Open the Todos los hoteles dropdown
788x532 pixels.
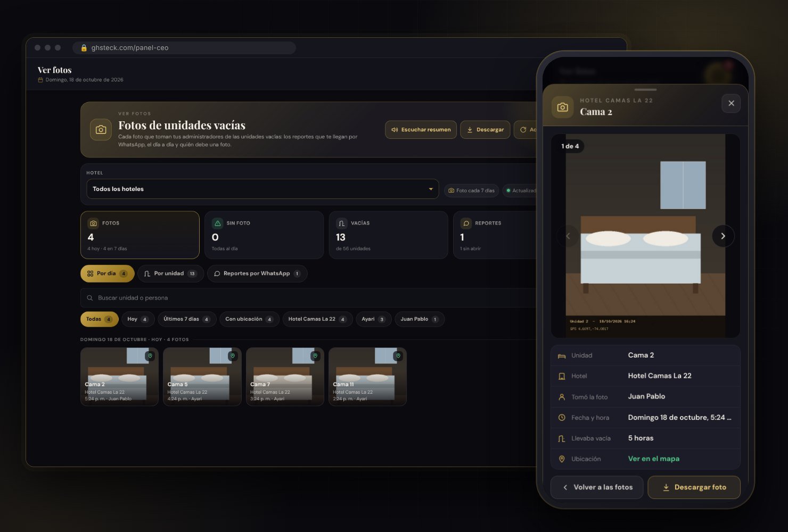pos(262,189)
